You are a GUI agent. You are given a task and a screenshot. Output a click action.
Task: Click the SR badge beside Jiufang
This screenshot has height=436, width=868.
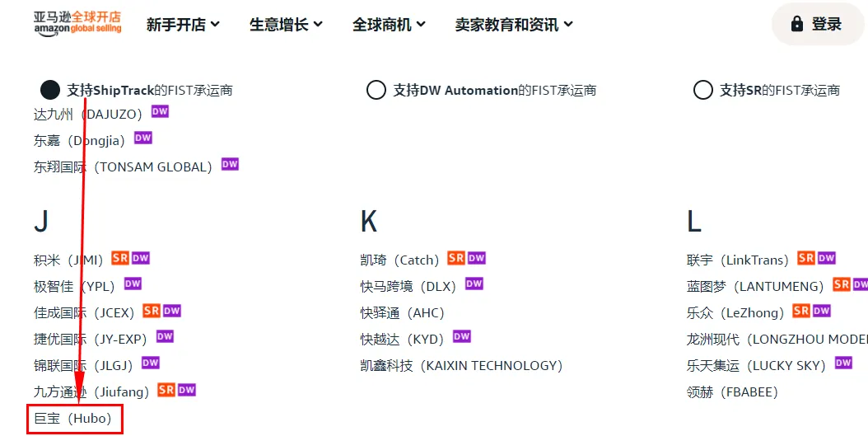coord(166,390)
